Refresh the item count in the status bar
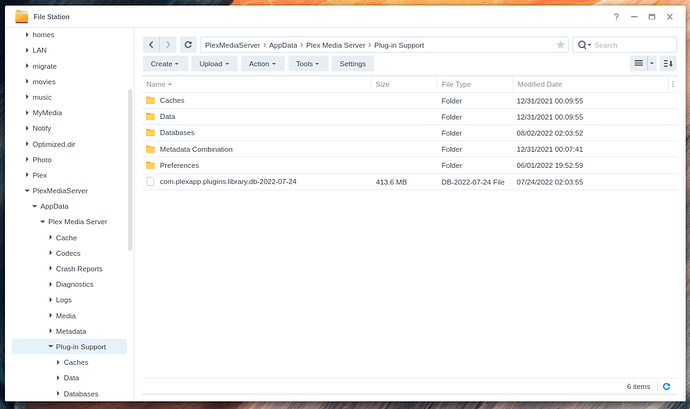This screenshot has width=690, height=409. tap(667, 386)
